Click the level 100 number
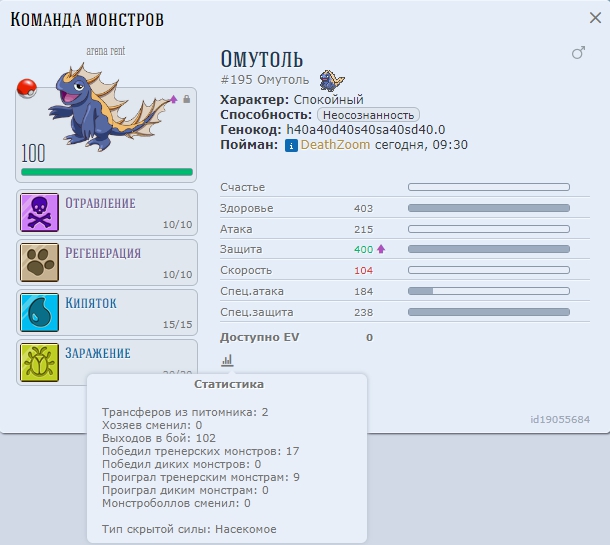The image size is (610, 545). 33,153
